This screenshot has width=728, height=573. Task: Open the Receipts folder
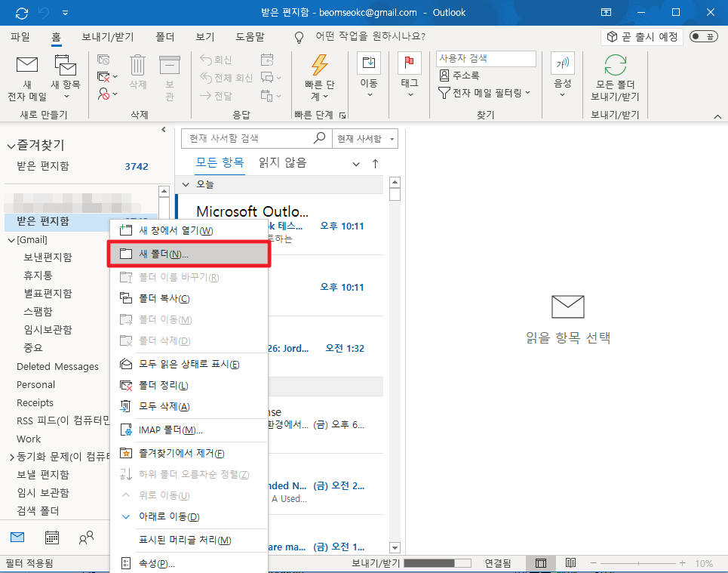point(35,403)
